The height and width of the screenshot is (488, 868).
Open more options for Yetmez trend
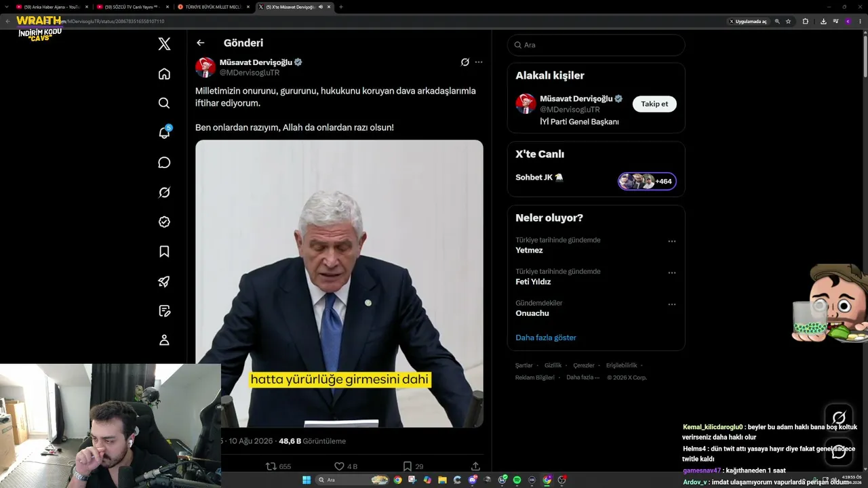[x=672, y=241]
